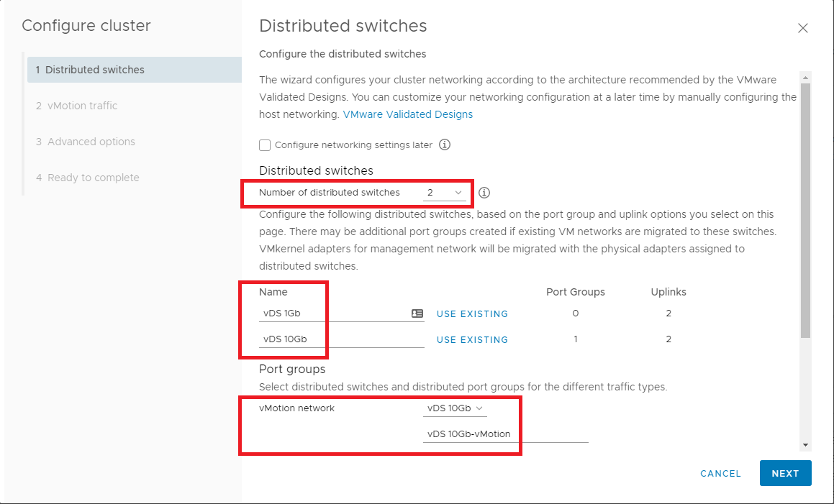The image size is (834, 504).
Task: Close the Configure cluster dialog with X
Action: click(803, 28)
